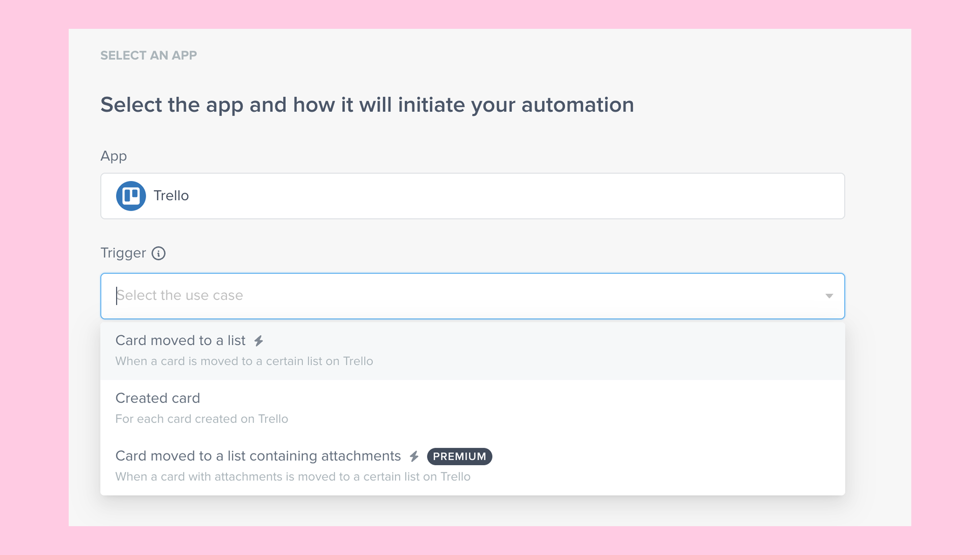Click lightning bolt beside 'Card moved to a list'
Viewport: 980px width, 555px height.
click(x=259, y=341)
